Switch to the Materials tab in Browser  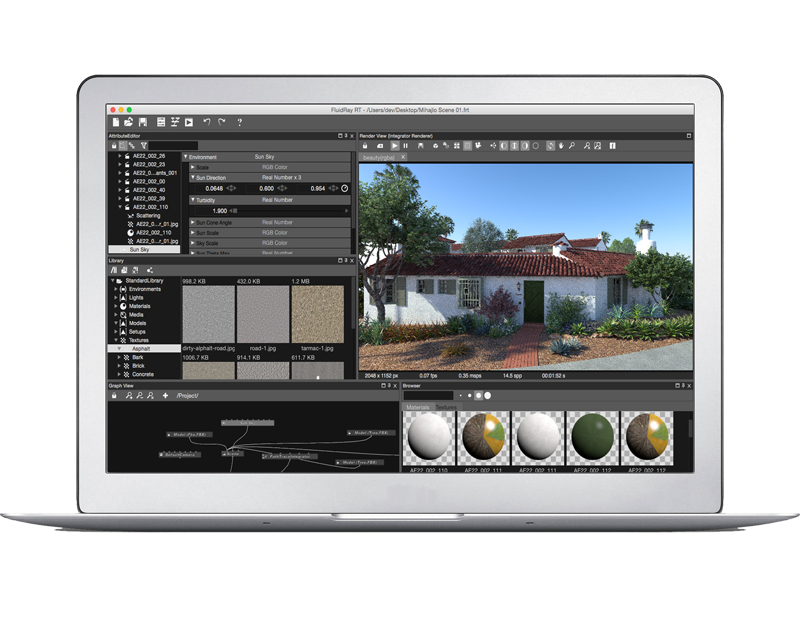(x=418, y=407)
